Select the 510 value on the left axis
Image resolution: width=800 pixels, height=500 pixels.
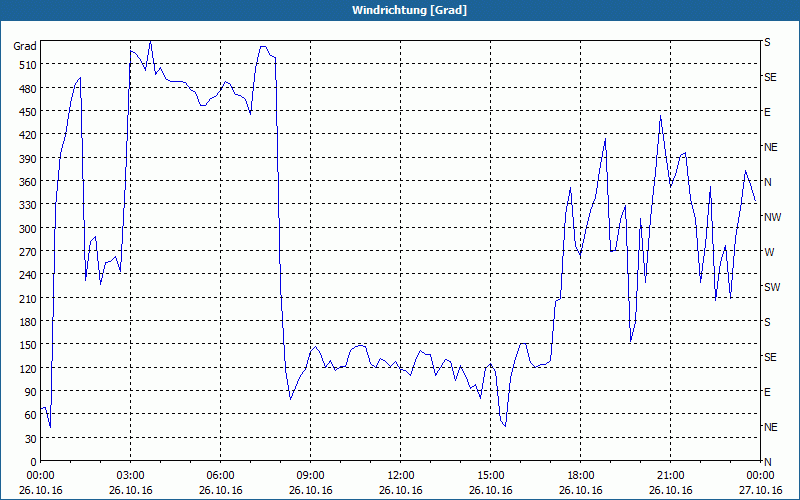click(x=26, y=65)
